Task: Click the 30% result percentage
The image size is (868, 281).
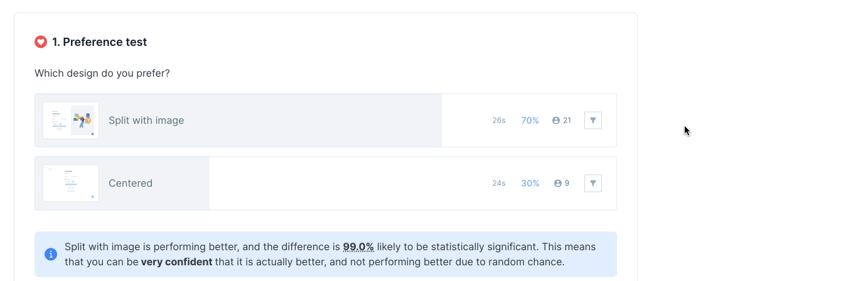Action: [x=530, y=183]
